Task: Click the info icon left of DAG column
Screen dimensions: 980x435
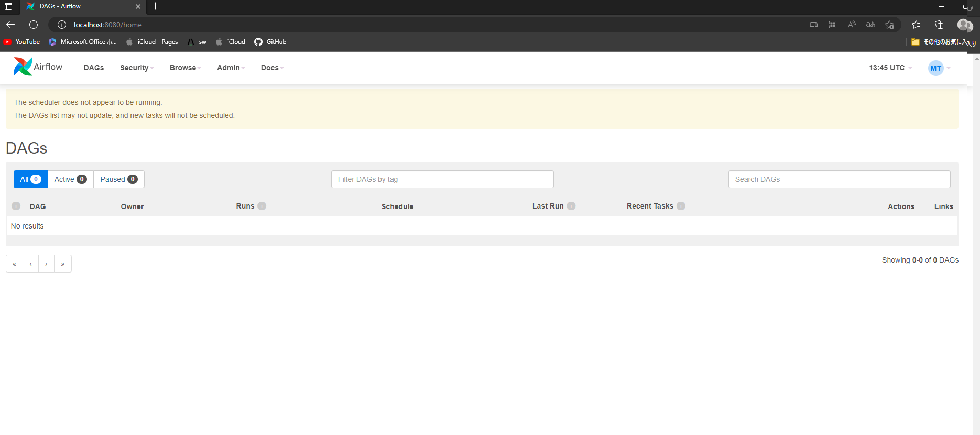Action: (16, 206)
